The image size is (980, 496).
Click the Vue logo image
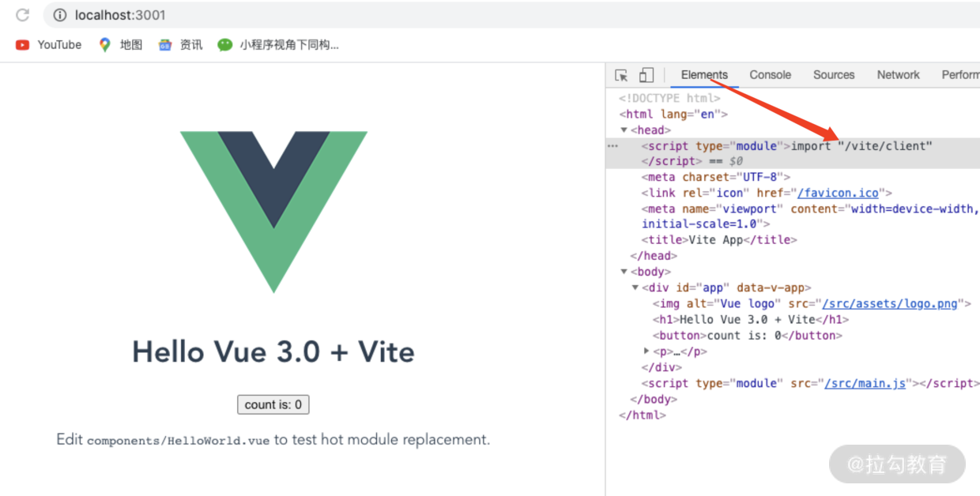pos(273,212)
